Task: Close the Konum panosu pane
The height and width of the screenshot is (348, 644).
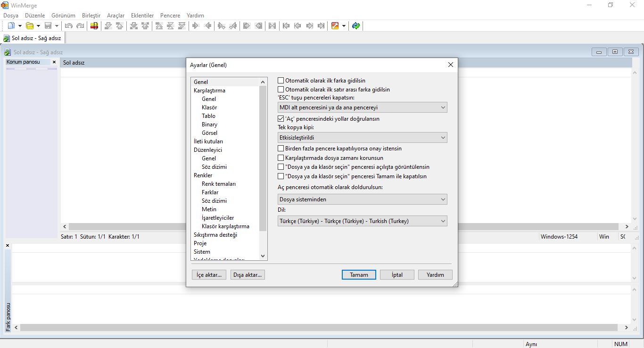Action: pos(54,62)
